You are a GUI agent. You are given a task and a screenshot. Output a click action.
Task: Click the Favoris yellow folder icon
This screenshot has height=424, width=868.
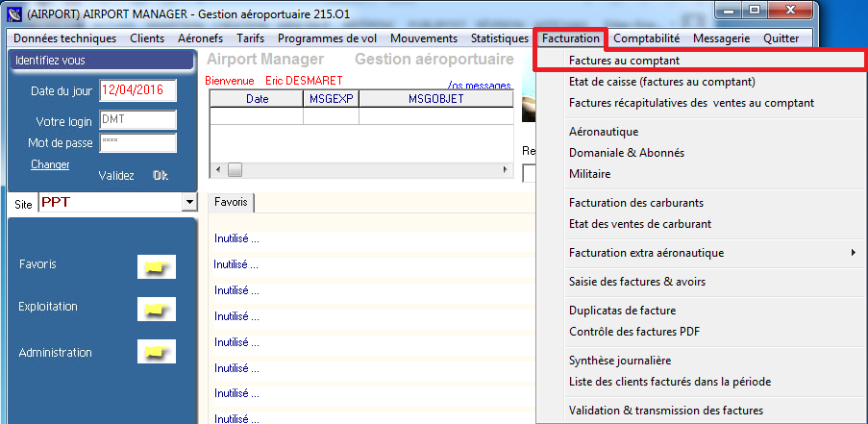click(x=153, y=265)
